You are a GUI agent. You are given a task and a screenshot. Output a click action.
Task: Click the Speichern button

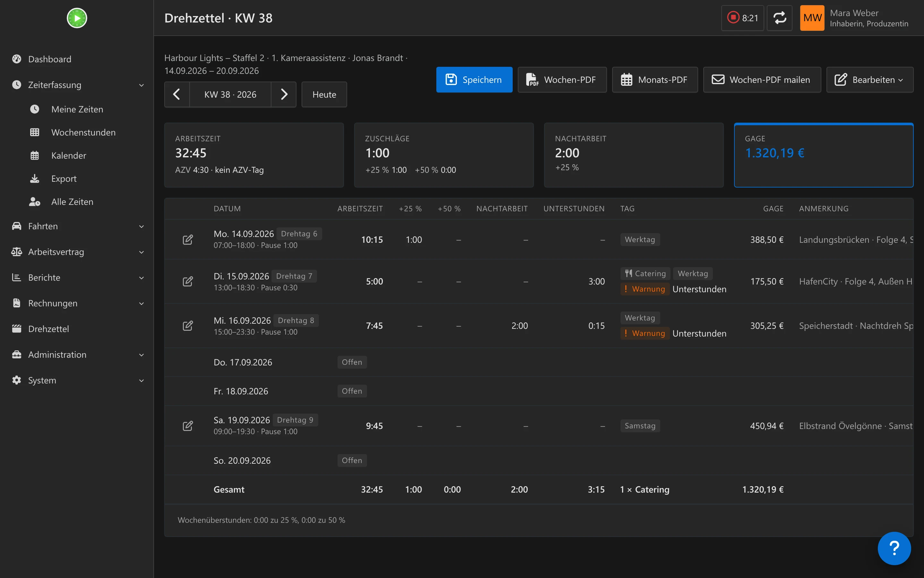[x=474, y=80]
